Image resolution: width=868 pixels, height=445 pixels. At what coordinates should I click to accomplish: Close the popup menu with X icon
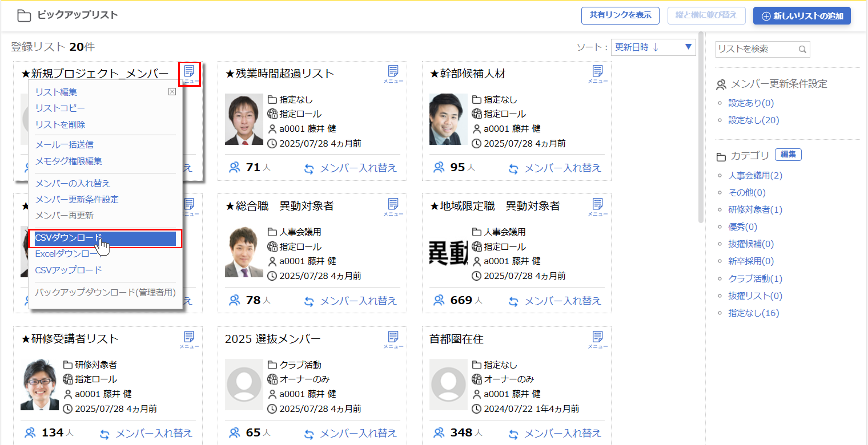click(x=172, y=92)
